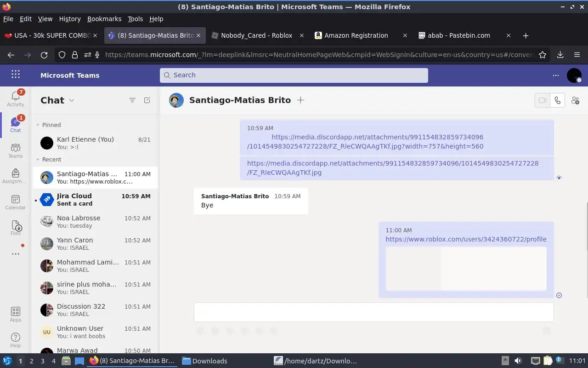Collapse the Recent chats section
Screen dimensions: 588x368
point(38,159)
